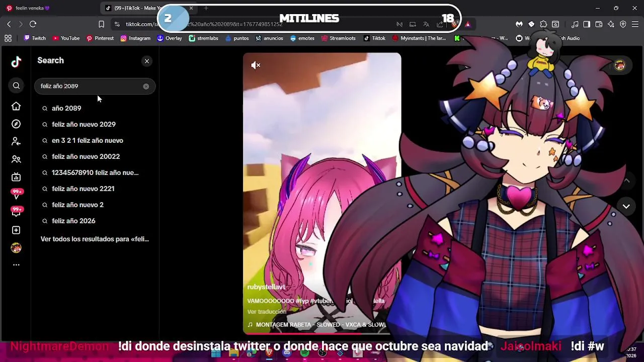Image resolution: width=644 pixels, height=362 pixels.
Task: Open the anuncios bookmark
Action: tap(270, 38)
